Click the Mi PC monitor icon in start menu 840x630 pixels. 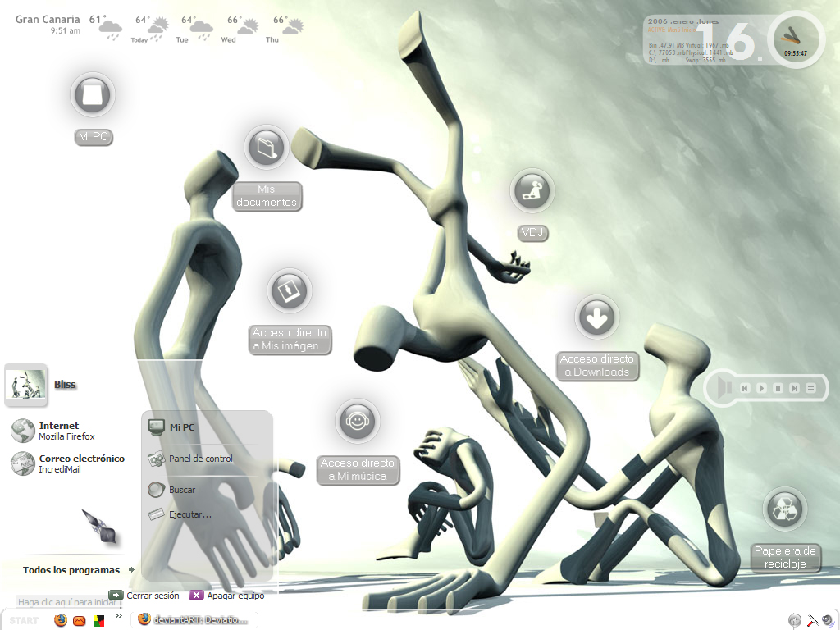(156, 427)
